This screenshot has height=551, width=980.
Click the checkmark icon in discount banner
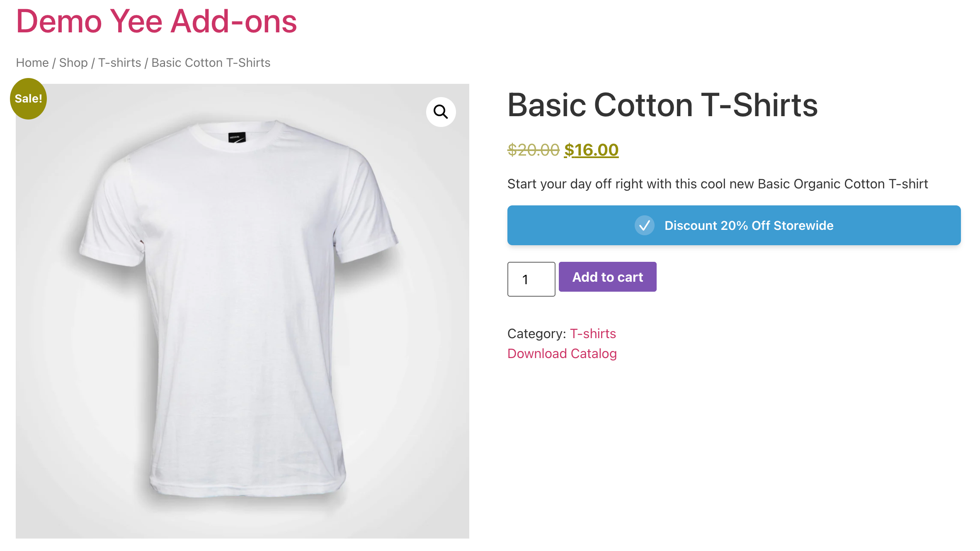[x=644, y=225]
